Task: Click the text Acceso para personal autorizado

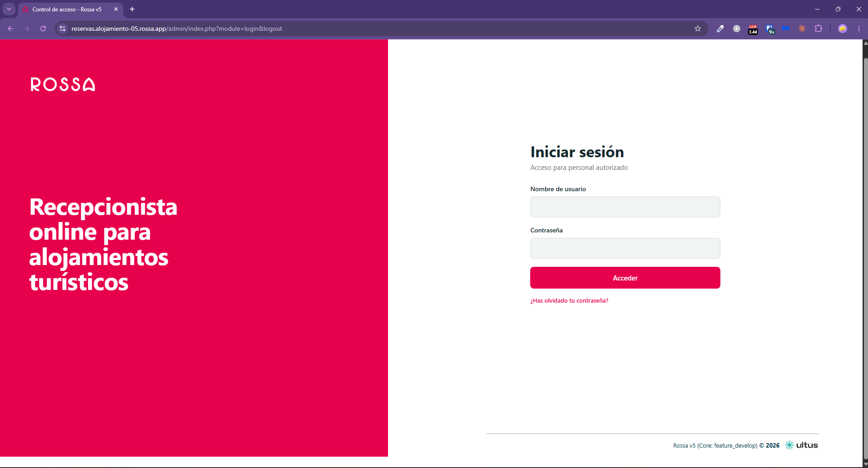Action: click(579, 168)
